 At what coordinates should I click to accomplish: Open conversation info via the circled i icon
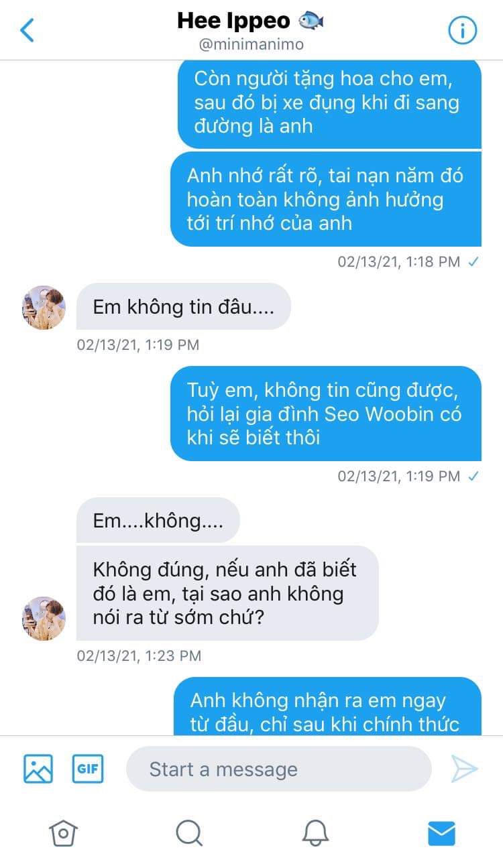click(x=462, y=30)
